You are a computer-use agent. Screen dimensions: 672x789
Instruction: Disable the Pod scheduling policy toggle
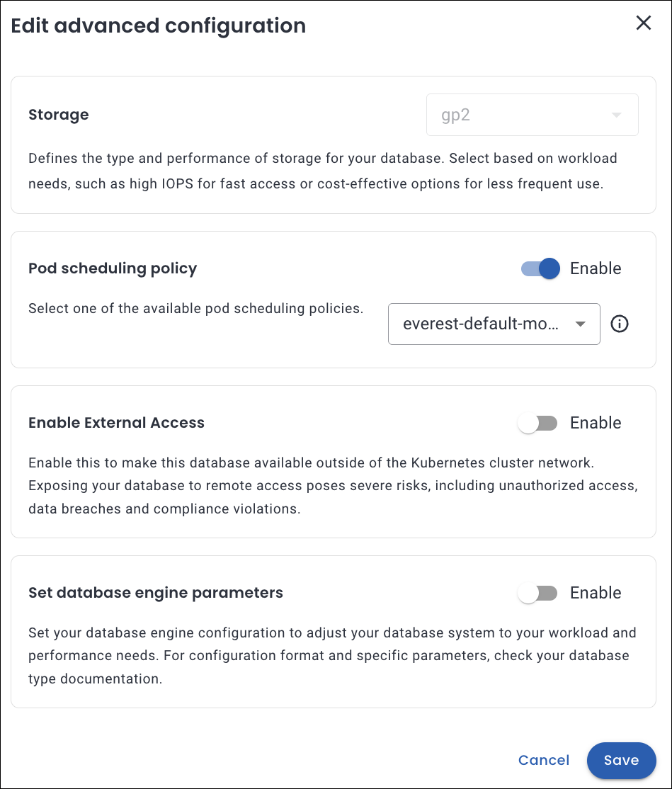(541, 268)
